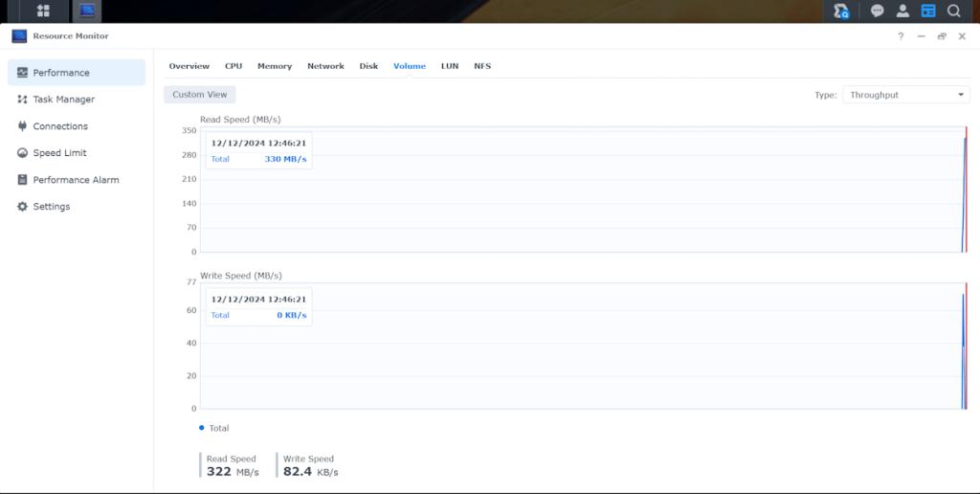
Task: Select the Resource Monitor taskbar icon
Action: point(87,11)
